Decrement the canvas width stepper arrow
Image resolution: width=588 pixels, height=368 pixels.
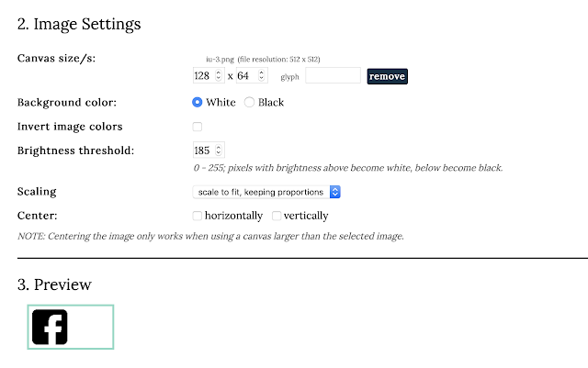click(x=218, y=79)
